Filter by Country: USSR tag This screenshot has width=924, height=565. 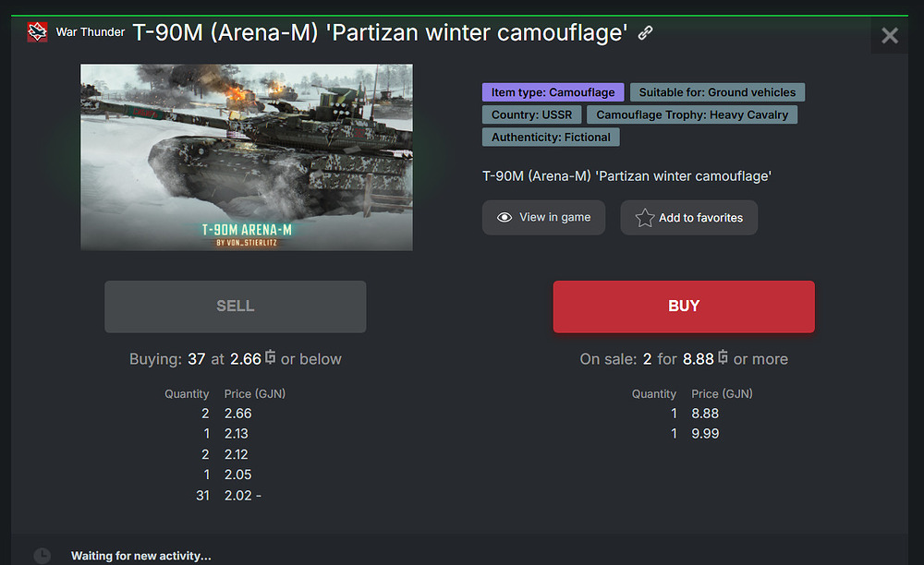pos(531,114)
